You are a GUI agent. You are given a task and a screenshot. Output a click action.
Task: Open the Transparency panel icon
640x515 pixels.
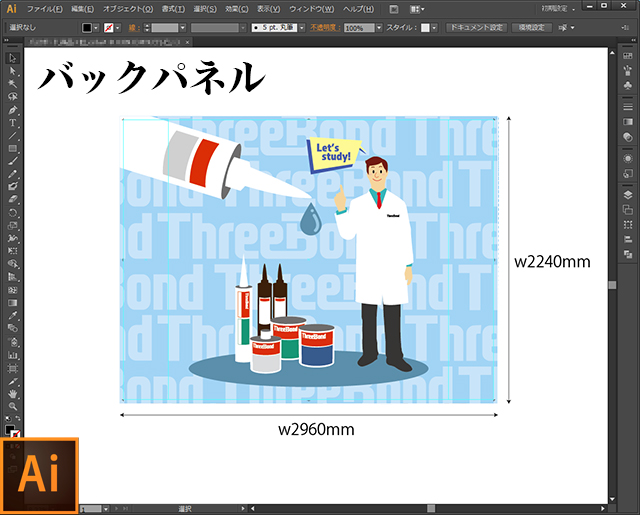coord(628,137)
